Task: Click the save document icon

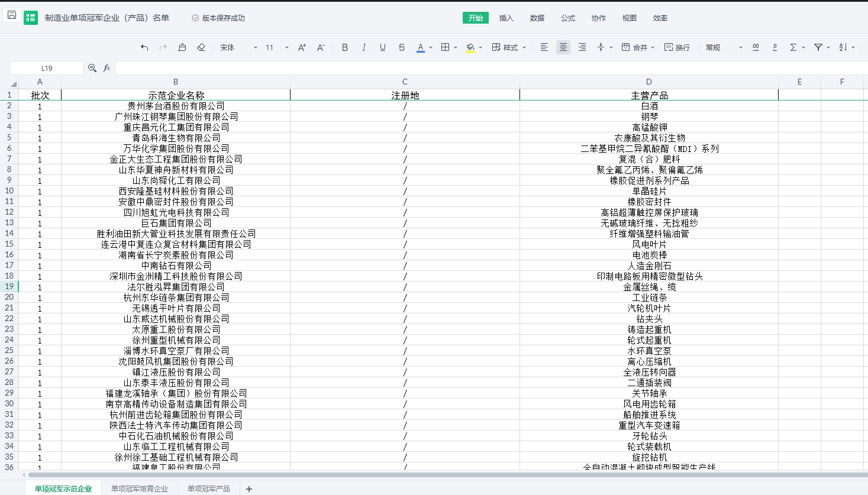Action: pyautogui.click(x=12, y=15)
